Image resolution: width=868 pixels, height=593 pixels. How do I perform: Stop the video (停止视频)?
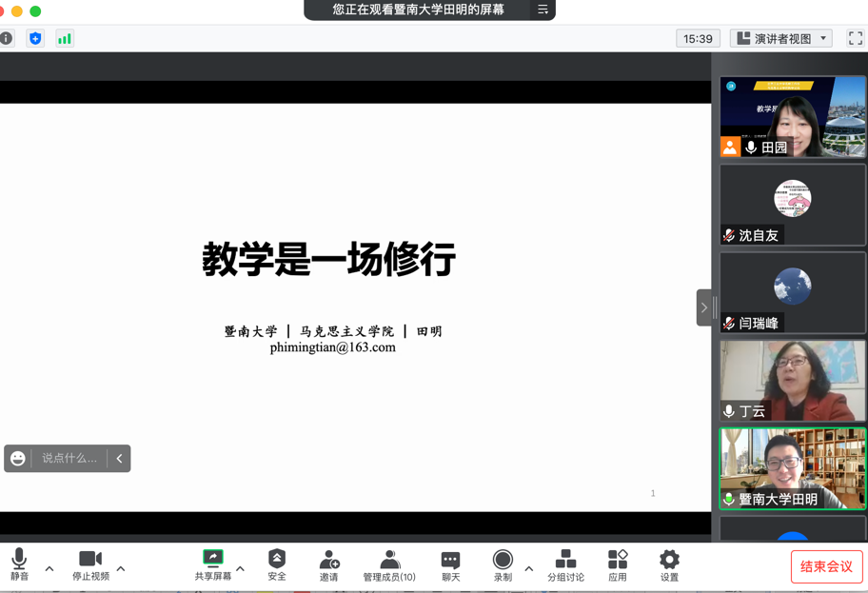coord(90,563)
